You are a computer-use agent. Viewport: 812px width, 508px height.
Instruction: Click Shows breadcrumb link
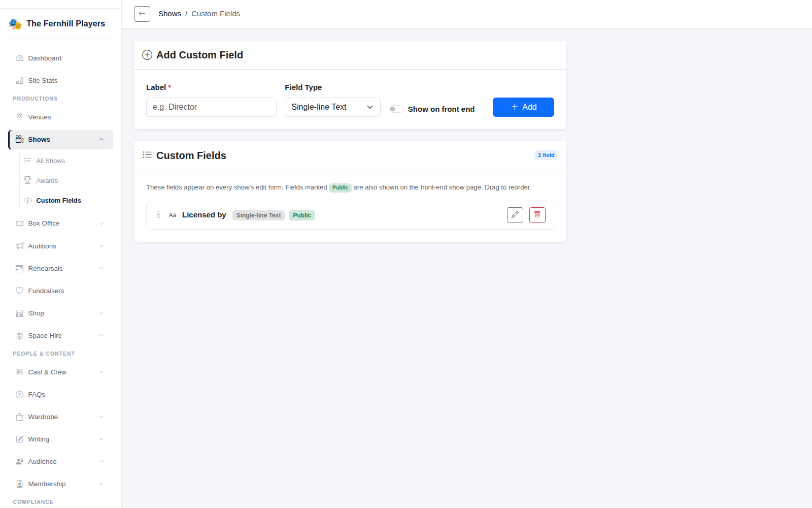(170, 14)
